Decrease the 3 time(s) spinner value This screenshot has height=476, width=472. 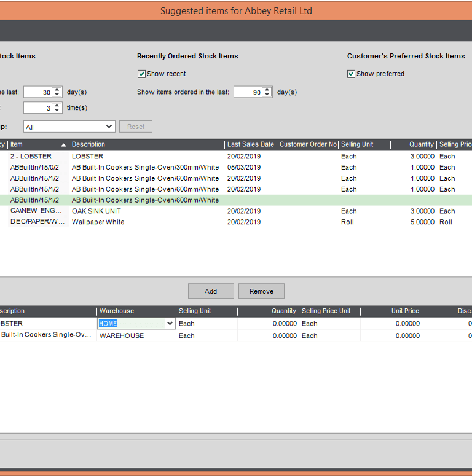coord(57,110)
